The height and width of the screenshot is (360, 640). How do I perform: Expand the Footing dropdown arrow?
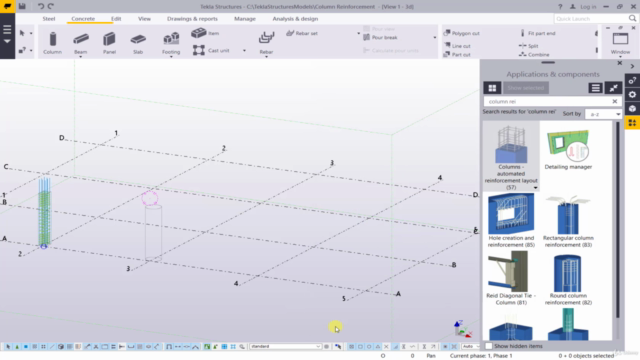click(x=171, y=57)
